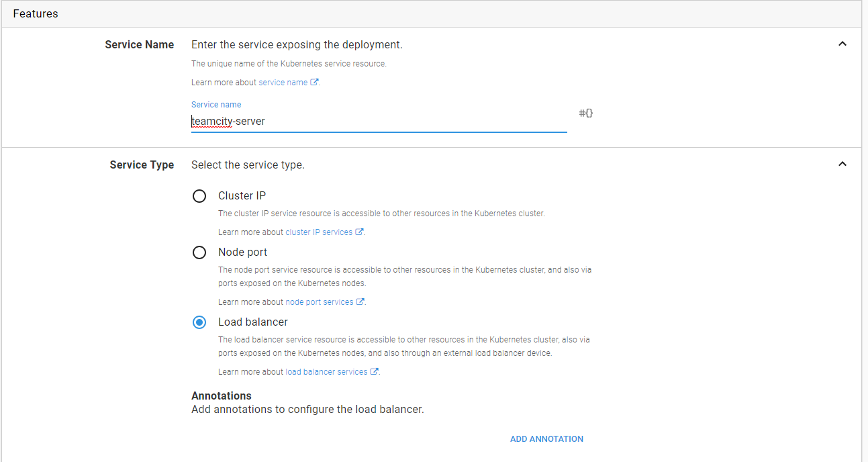This screenshot has width=868, height=462.
Task: Open the 'cluster IP services' link
Action: coord(319,232)
